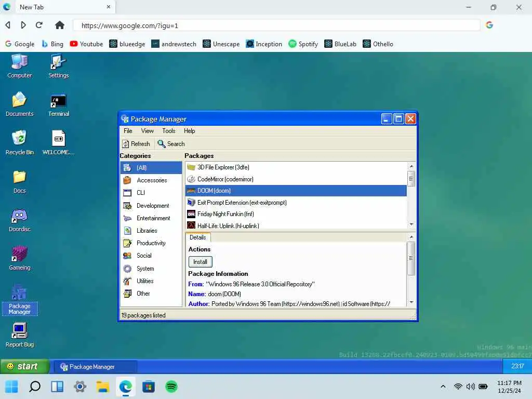This screenshot has height=399, width=532.
Task: Open the andrewstech bookmark
Action: click(174, 44)
